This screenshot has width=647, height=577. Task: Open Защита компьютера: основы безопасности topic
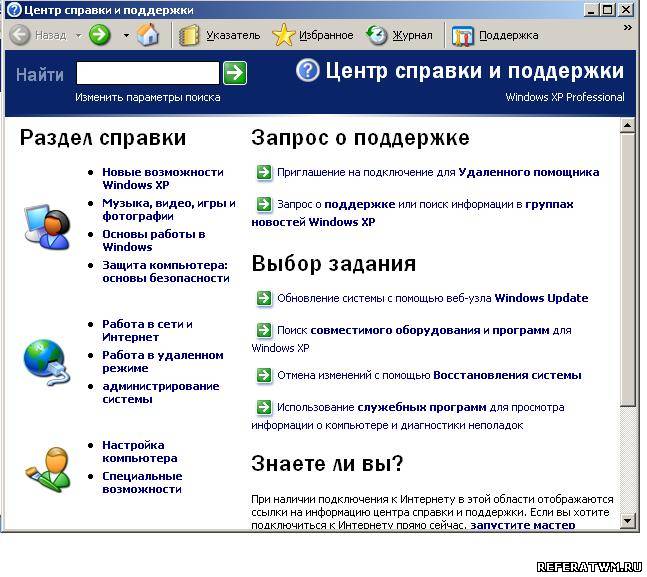(x=166, y=272)
